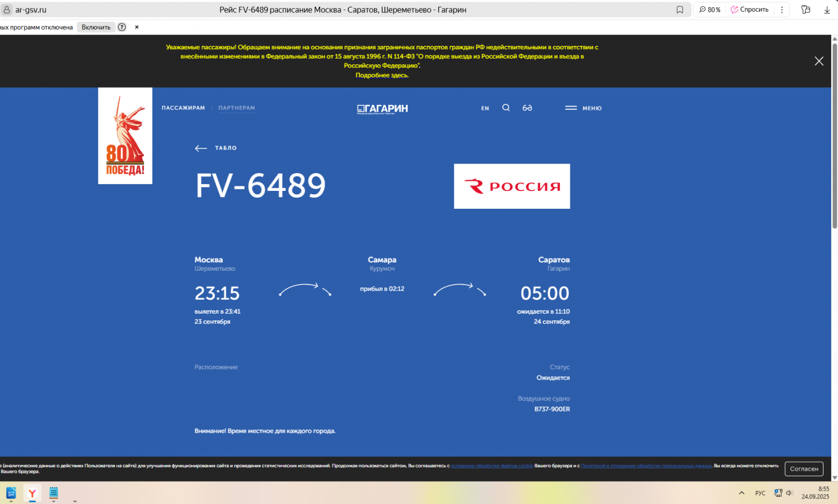Viewport: 838px width, 504px height.
Task: Click the back arrow next to ТАБЛО
Action: [x=201, y=148]
